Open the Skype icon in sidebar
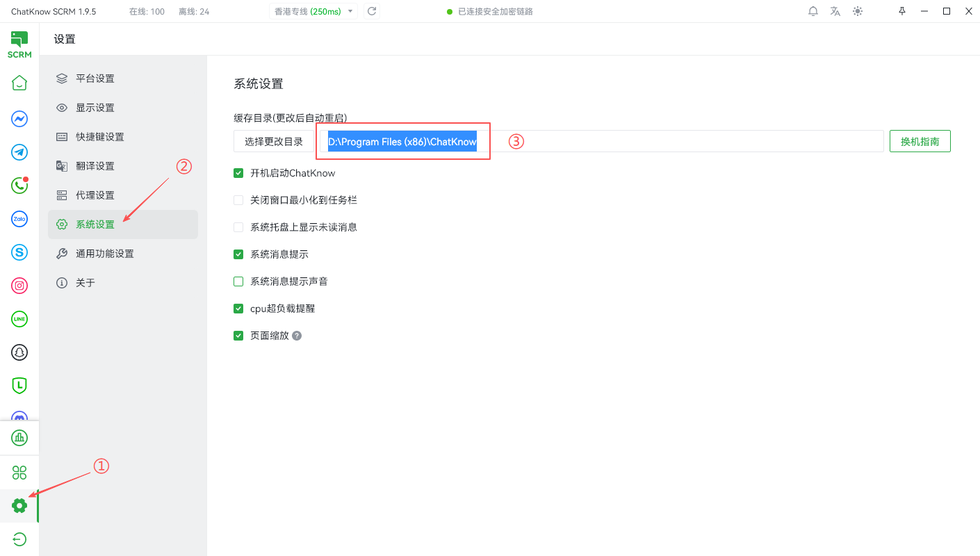This screenshot has width=980, height=556. coord(19,252)
